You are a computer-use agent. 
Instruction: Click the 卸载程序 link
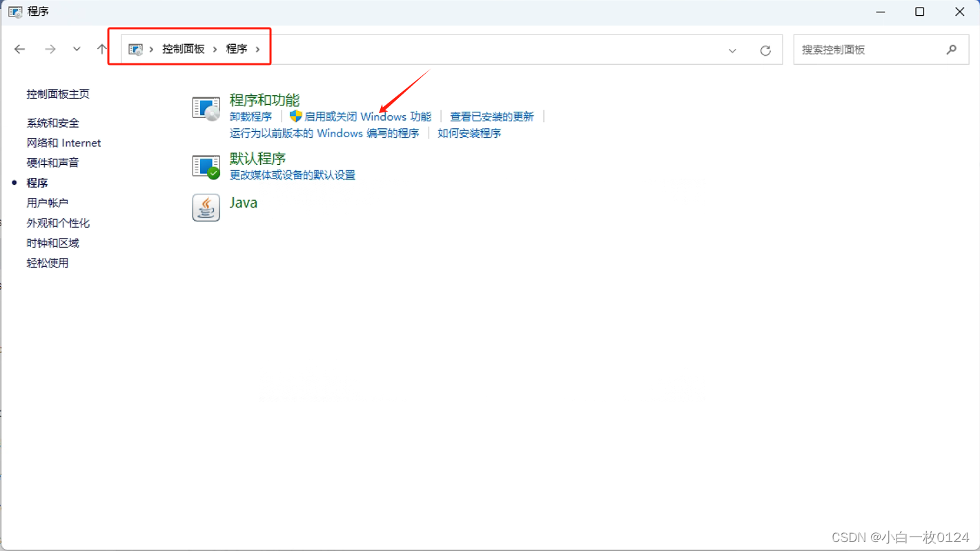(x=251, y=117)
